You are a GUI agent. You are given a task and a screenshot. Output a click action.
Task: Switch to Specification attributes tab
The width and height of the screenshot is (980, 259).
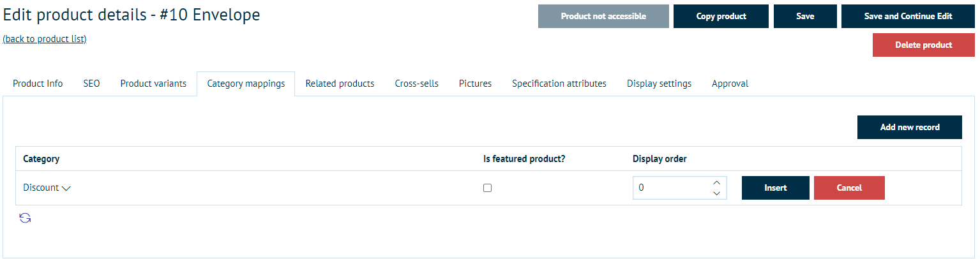click(x=559, y=84)
